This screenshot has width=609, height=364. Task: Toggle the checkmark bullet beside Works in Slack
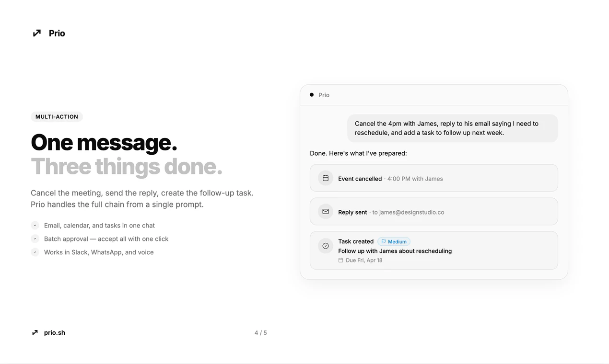35,252
